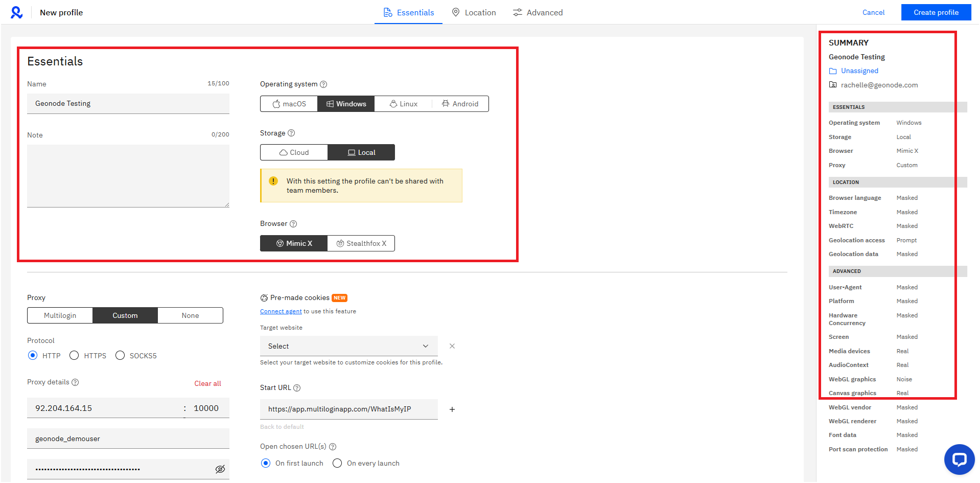Choose the On every launch option
This screenshot has height=483, width=980.
(x=337, y=463)
